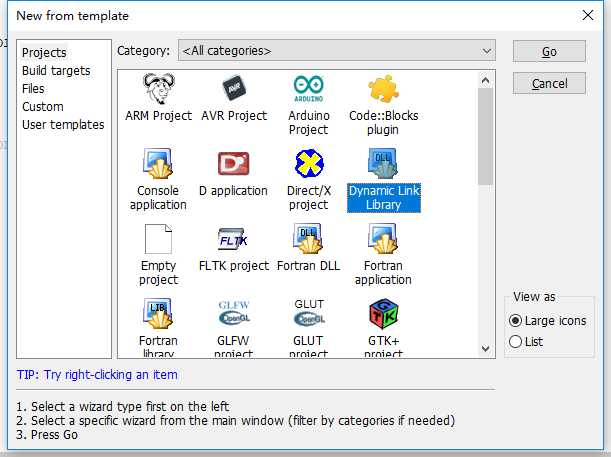Click the Go button

pos(549,51)
